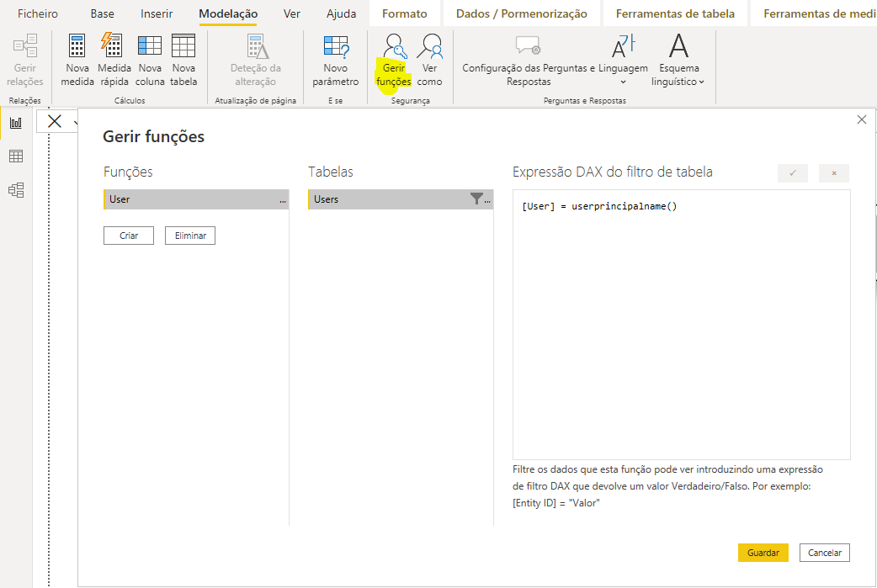Create a Nova tabela

(x=183, y=61)
